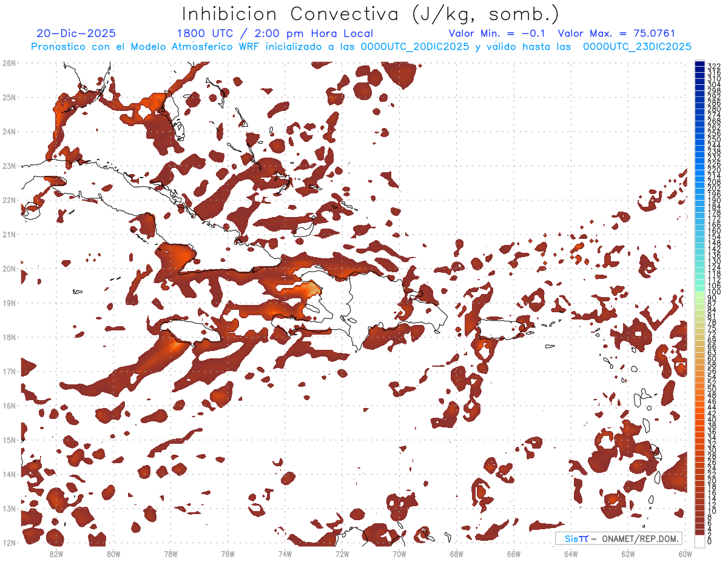
Task: Click the "Valor Min. = -0.1" readout
Action: pos(496,34)
